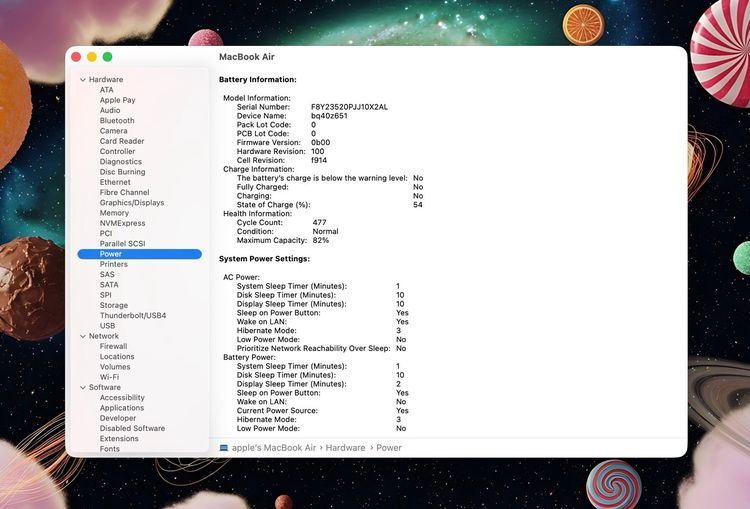Select Ethernet in the sidebar
Viewport: 750px width, 509px height.
[115, 182]
